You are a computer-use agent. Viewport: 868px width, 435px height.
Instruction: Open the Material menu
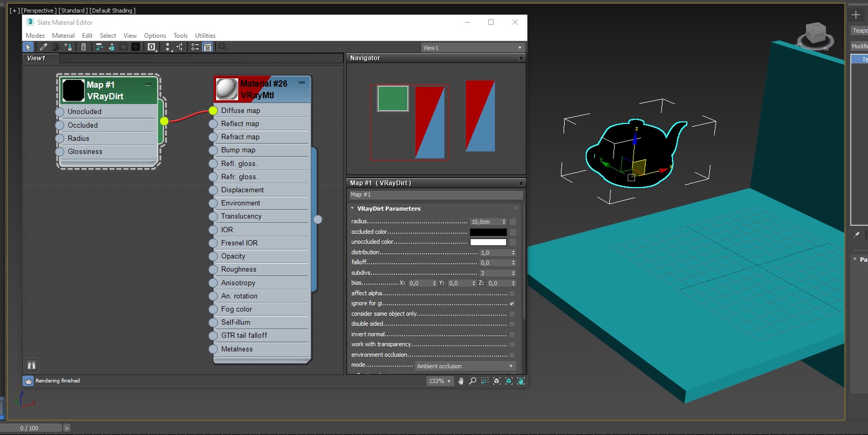(x=63, y=36)
